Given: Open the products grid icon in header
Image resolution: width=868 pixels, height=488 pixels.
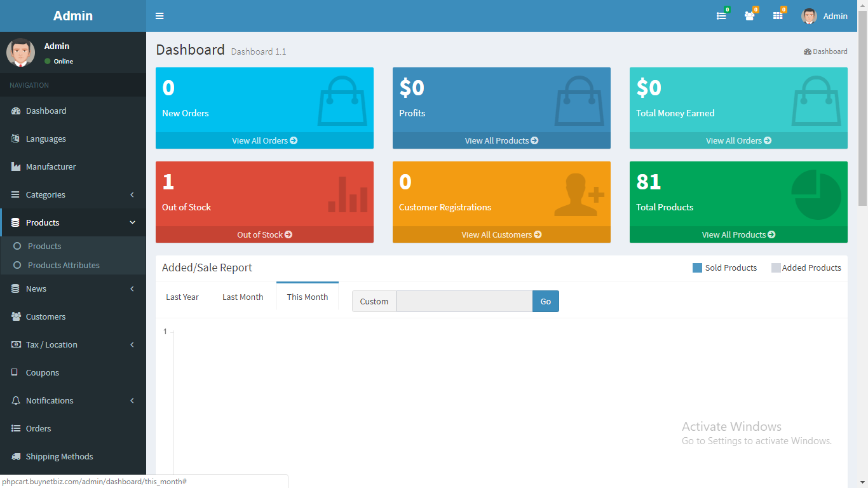Looking at the screenshot, I should tap(778, 16).
